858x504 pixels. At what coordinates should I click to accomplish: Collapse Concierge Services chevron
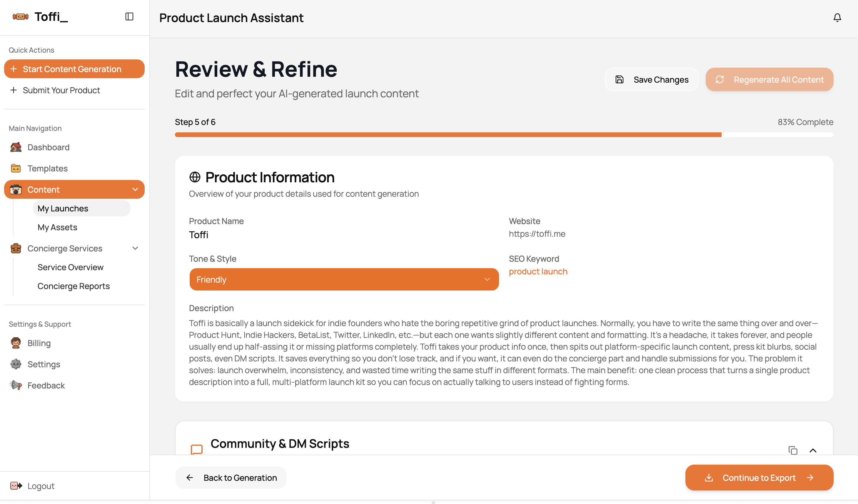click(135, 248)
